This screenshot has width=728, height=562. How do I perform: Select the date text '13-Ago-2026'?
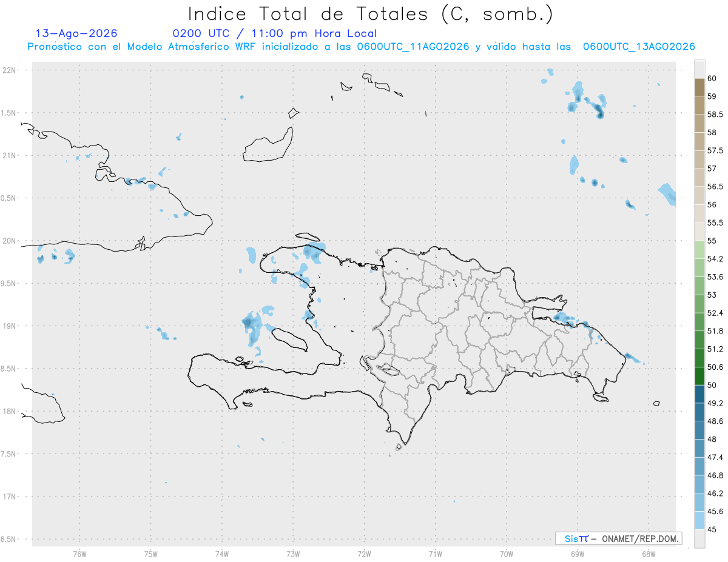tap(76, 33)
